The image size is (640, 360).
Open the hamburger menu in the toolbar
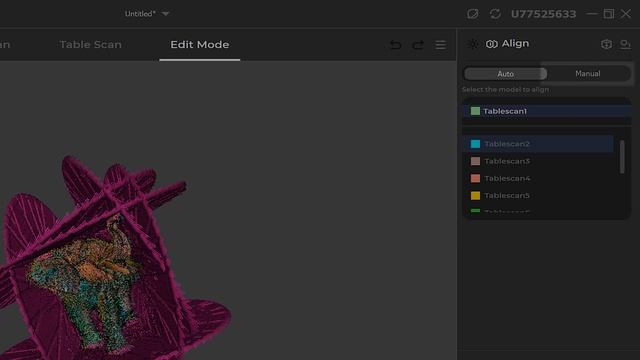click(440, 44)
